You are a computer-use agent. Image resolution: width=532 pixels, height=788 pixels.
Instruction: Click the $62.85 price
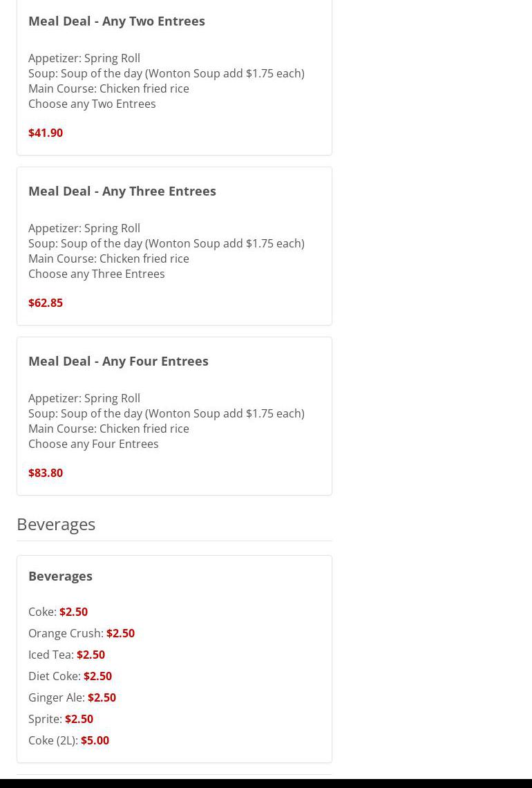pos(46,303)
